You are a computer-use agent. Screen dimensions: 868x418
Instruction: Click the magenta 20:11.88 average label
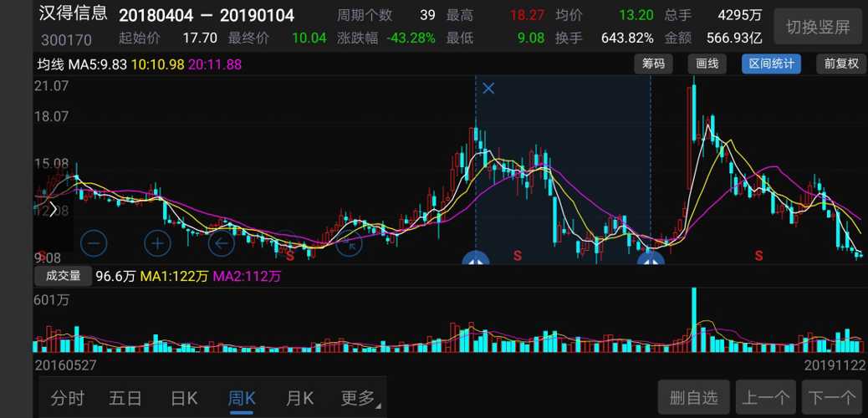coord(215,64)
